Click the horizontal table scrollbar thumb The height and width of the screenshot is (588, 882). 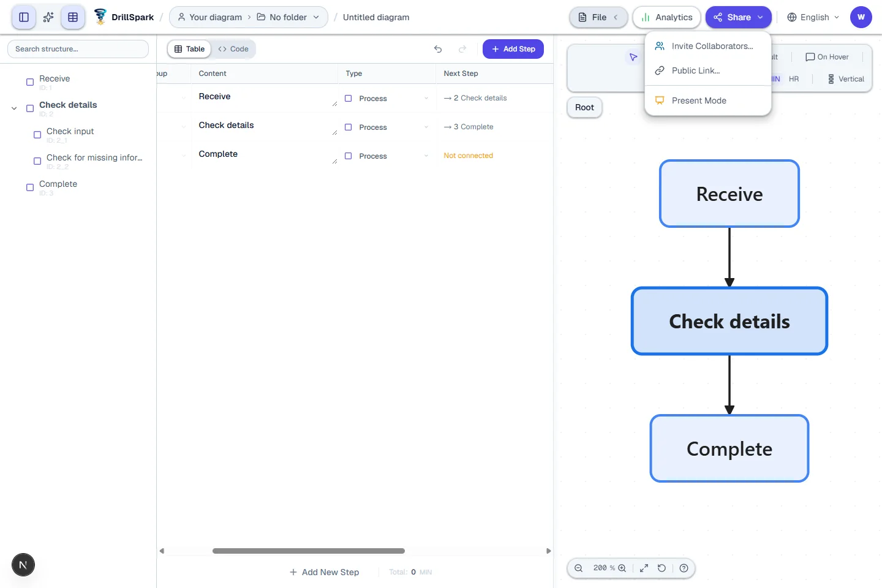point(309,551)
